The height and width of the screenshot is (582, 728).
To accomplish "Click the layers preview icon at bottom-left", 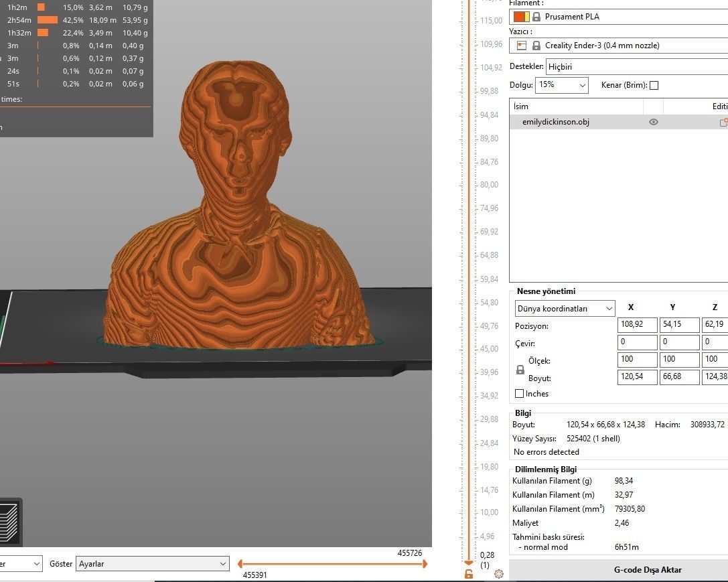I will 9,522.
